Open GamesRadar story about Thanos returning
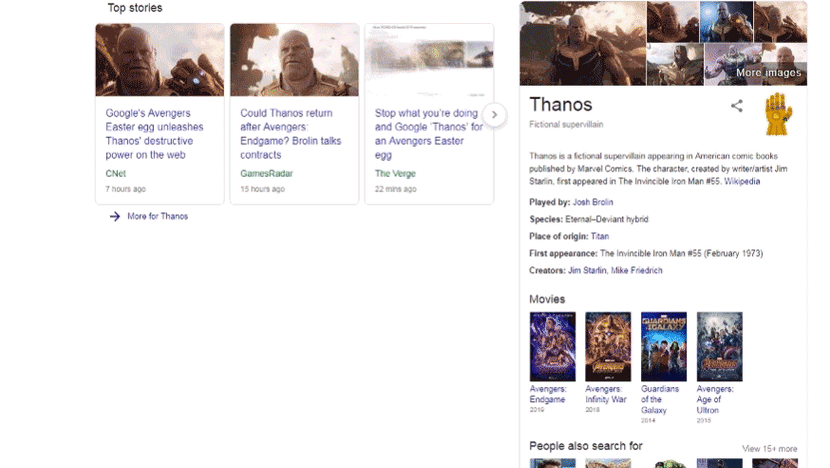830x468 pixels. 291,134
